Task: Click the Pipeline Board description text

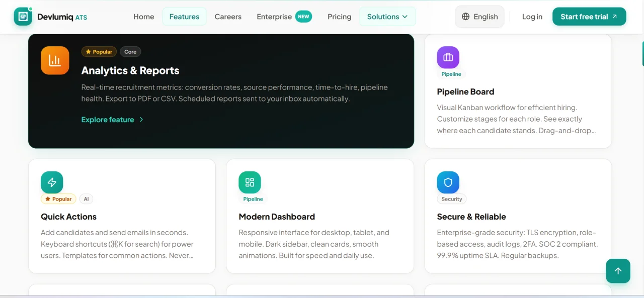Action: coord(517,119)
